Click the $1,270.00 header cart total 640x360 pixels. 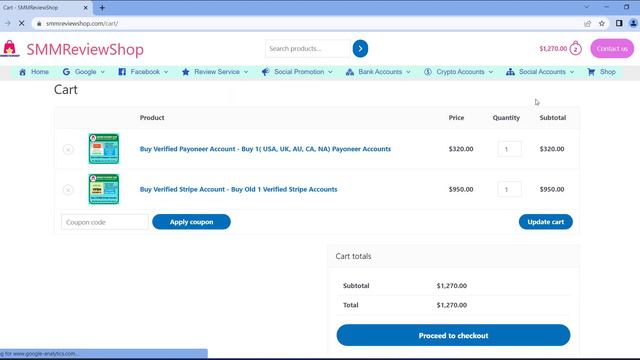pos(553,49)
